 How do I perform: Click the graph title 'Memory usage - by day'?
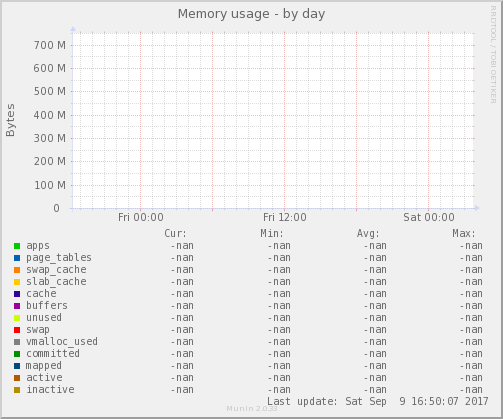pos(251,14)
